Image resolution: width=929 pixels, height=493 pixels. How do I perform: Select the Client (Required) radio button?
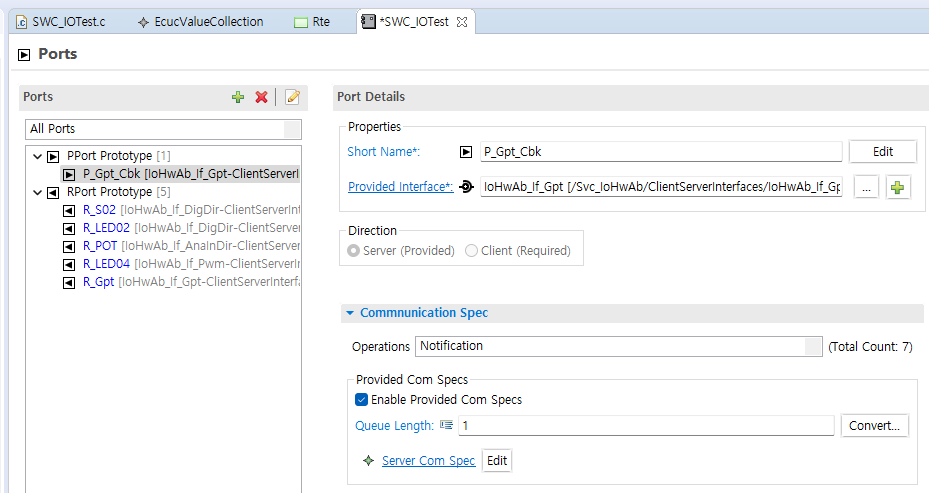pyautogui.click(x=472, y=251)
